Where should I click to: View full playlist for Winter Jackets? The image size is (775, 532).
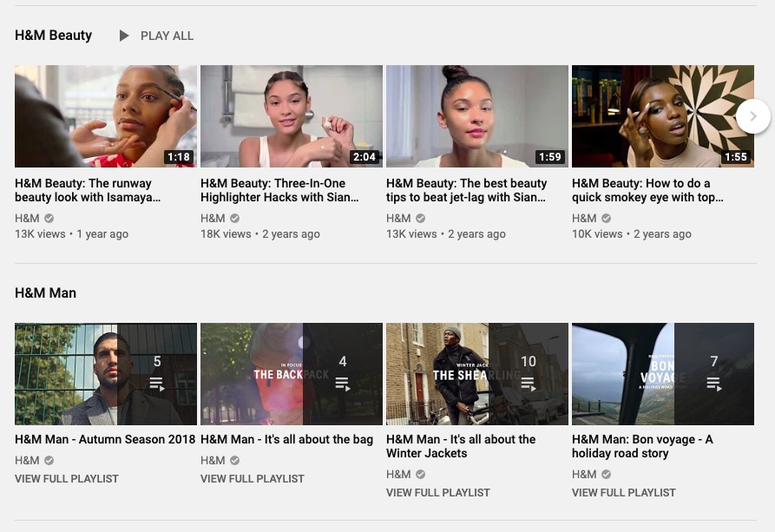coord(438,493)
